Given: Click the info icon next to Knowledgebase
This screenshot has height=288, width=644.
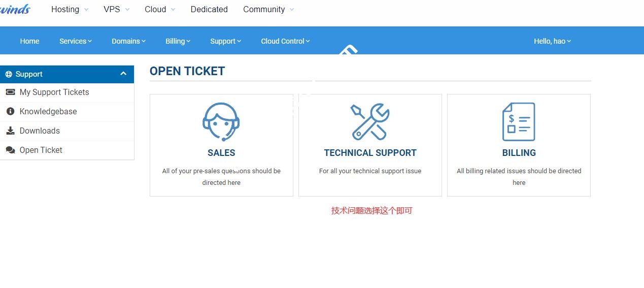Looking at the screenshot, I should [x=10, y=111].
